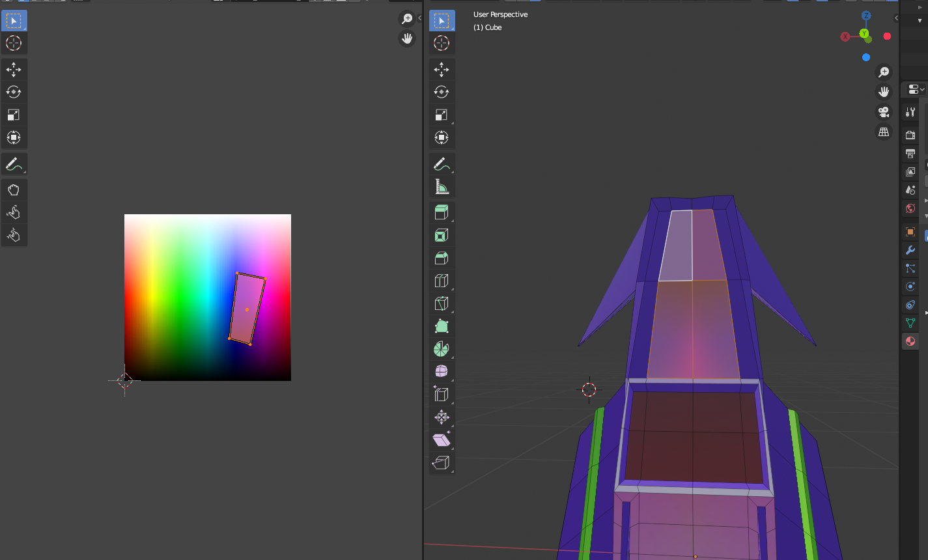Click the white-outlined active face on the model
The height and width of the screenshot is (560, 928).
pos(677,246)
